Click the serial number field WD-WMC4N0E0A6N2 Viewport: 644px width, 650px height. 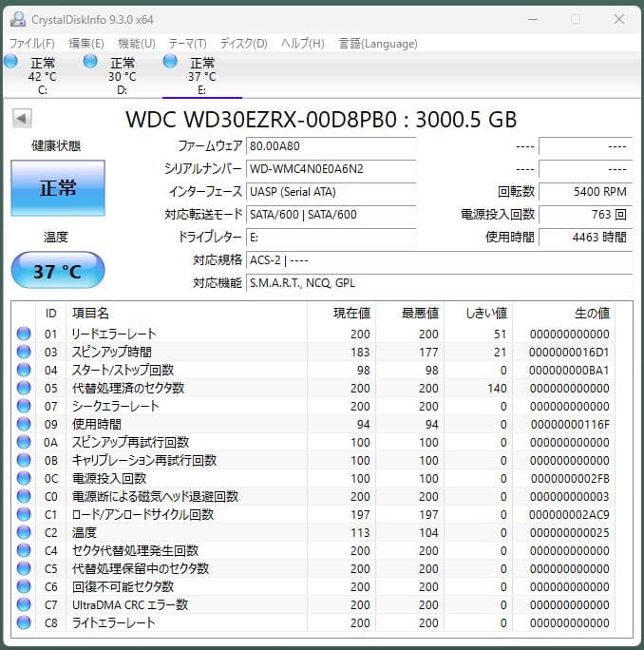coord(331,169)
